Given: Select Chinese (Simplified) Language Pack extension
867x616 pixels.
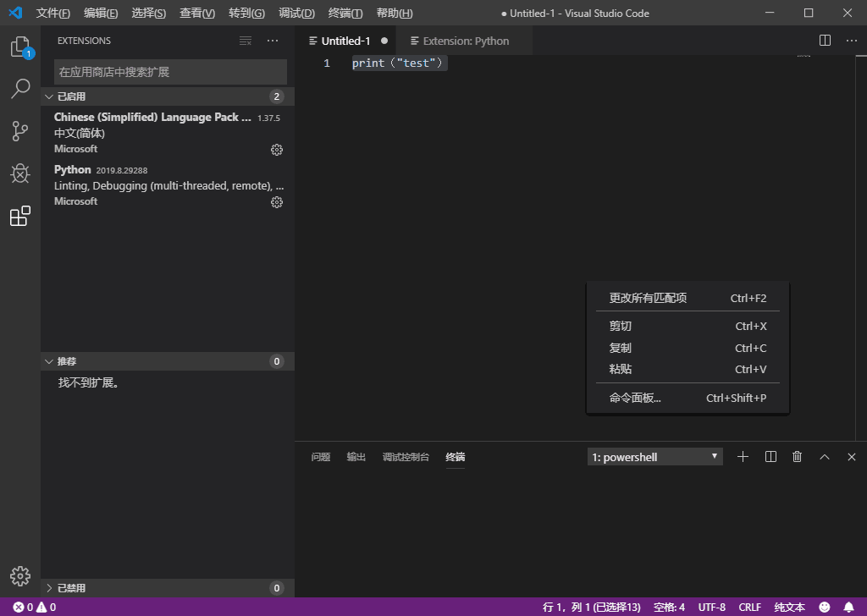Looking at the screenshot, I should 168,133.
